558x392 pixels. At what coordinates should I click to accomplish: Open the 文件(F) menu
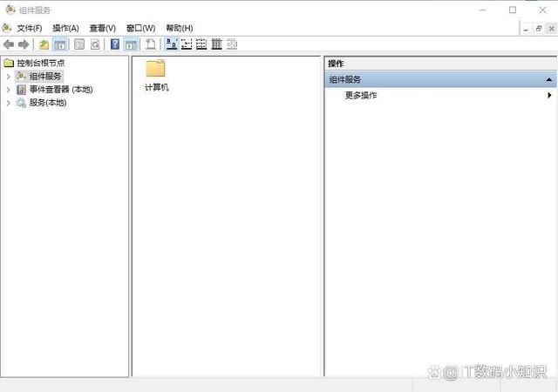(x=29, y=28)
